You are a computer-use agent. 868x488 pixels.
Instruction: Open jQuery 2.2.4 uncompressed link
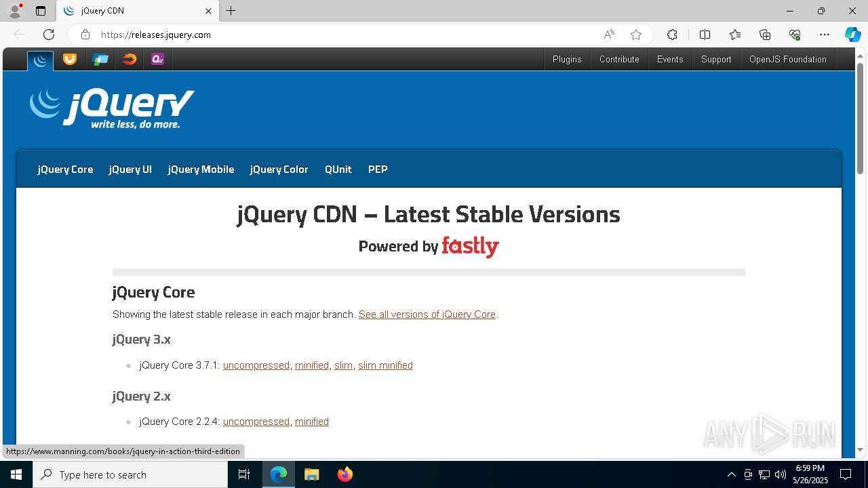pos(256,422)
